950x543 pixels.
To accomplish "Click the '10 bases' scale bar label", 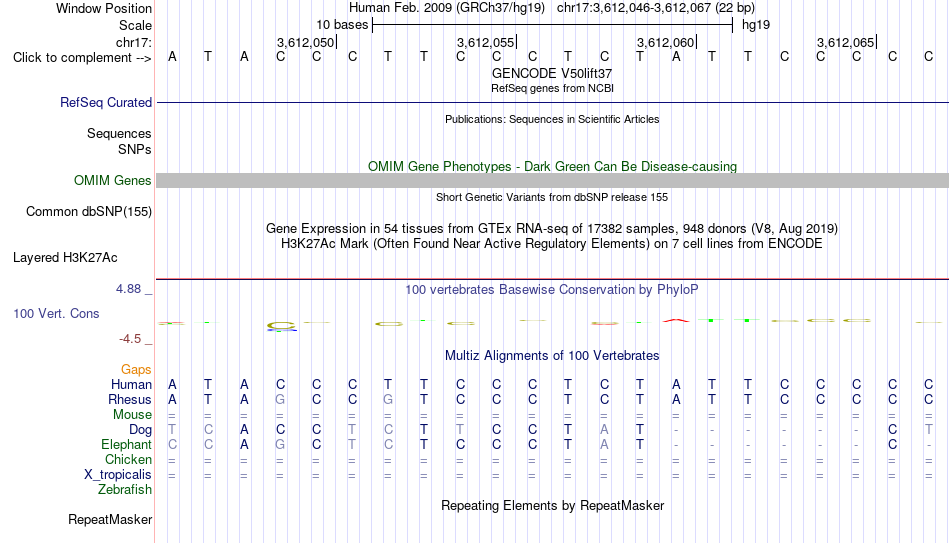I will (342, 25).
